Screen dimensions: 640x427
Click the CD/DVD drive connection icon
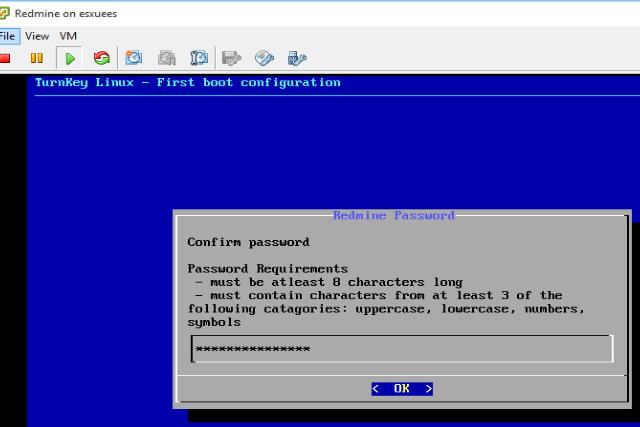coord(264,58)
